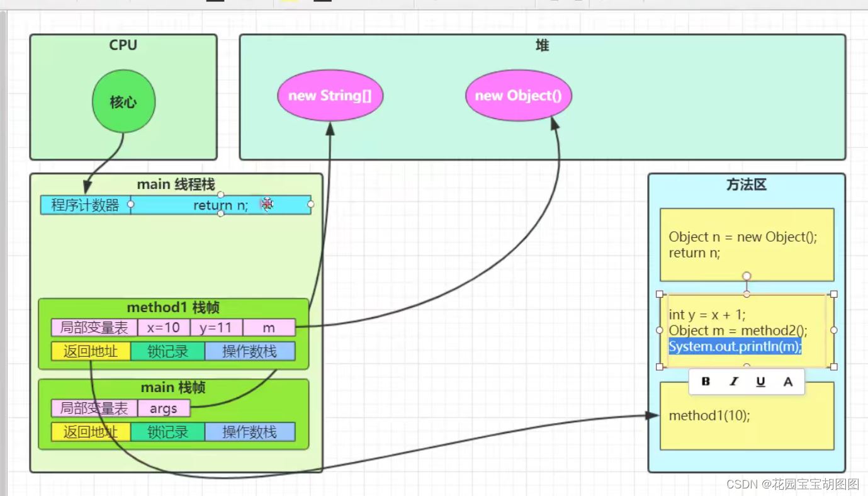Select the m variable cell

pyautogui.click(x=269, y=328)
